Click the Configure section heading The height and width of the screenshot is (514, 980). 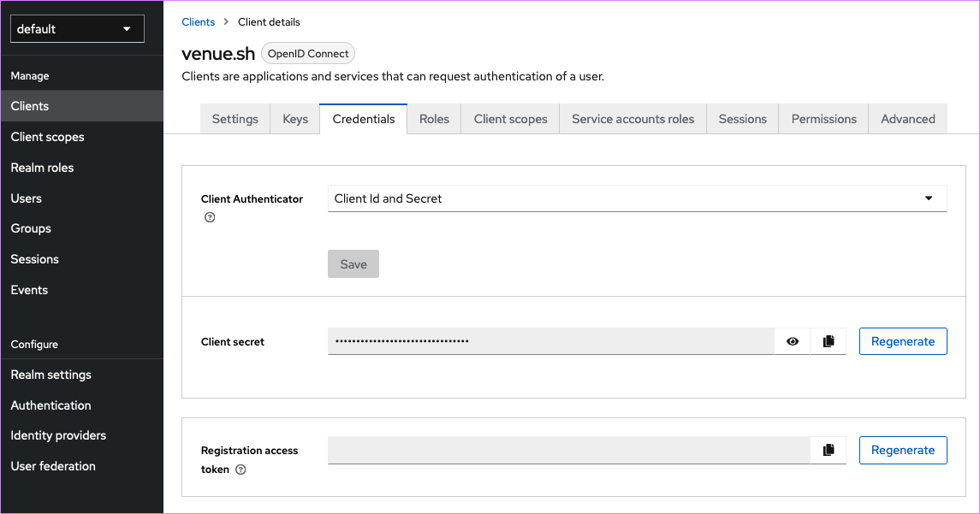coord(34,344)
